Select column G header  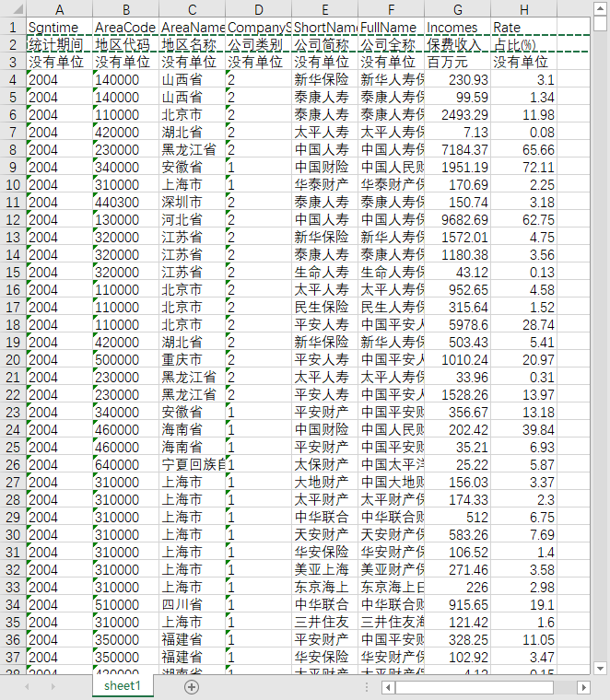click(x=457, y=9)
